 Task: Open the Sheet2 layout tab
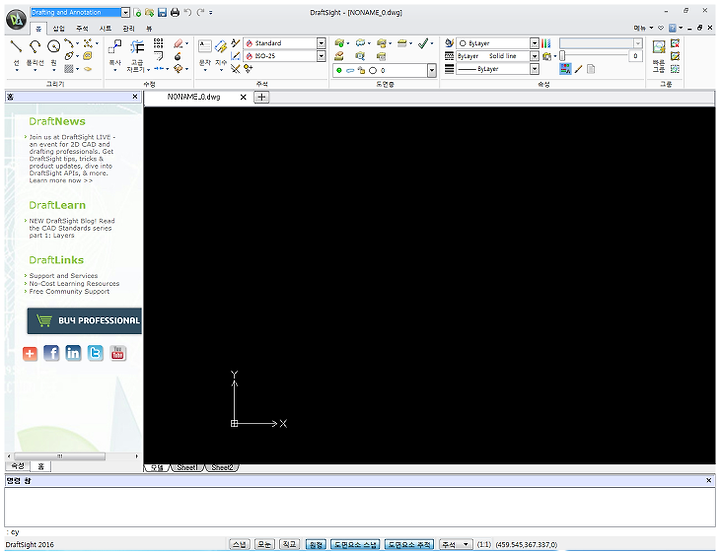tap(222, 467)
